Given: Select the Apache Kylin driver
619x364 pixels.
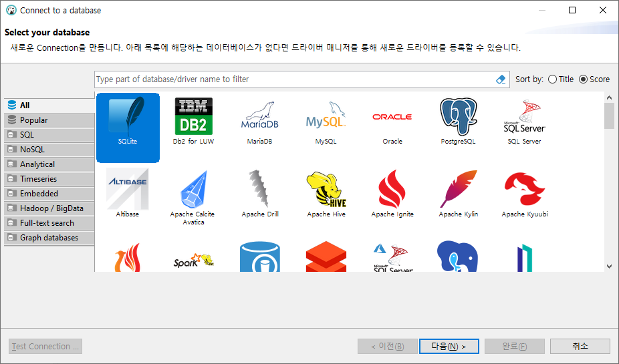Looking at the screenshot, I should [459, 194].
